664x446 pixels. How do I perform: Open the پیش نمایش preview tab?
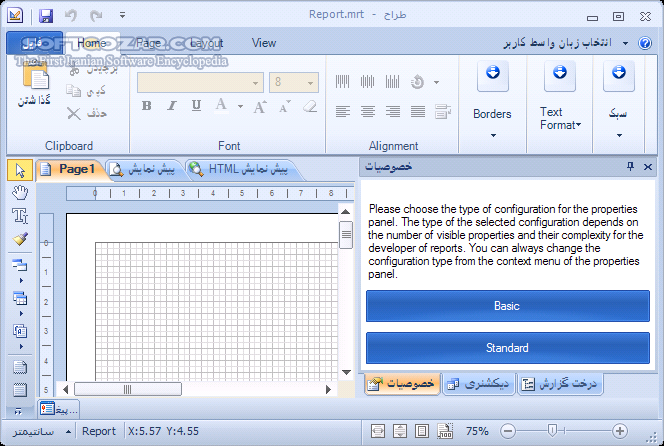click(144, 169)
